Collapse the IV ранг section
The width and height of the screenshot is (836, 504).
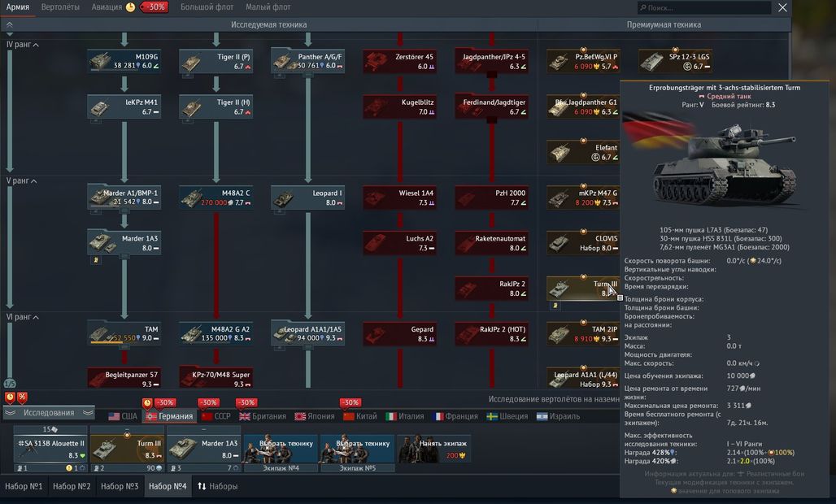click(23, 45)
